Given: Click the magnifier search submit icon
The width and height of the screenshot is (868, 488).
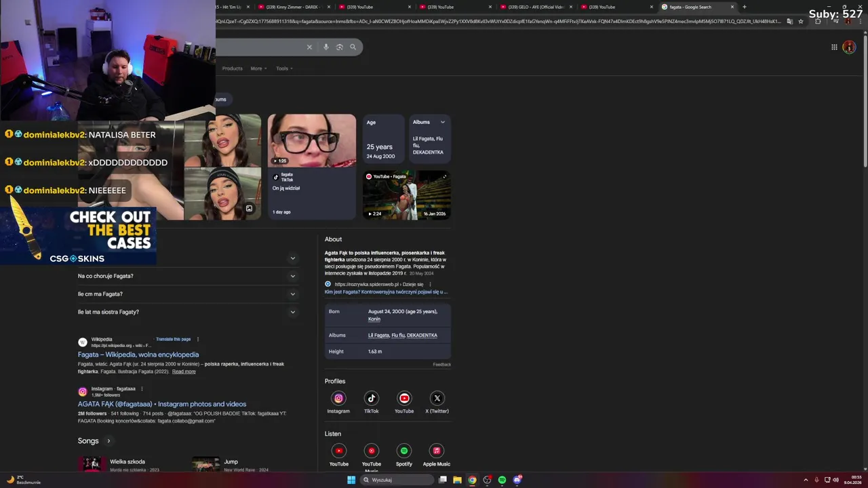Looking at the screenshot, I should [x=353, y=47].
